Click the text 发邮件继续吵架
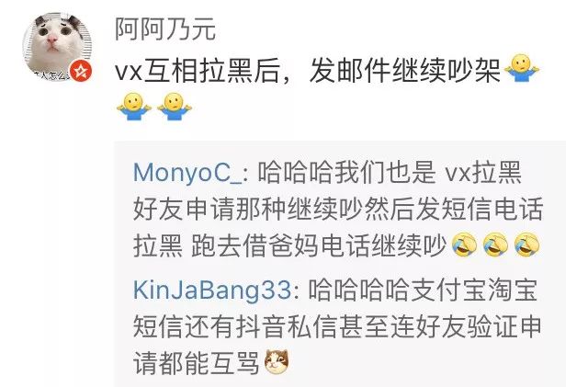The width and height of the screenshot is (588, 387). pos(405,70)
